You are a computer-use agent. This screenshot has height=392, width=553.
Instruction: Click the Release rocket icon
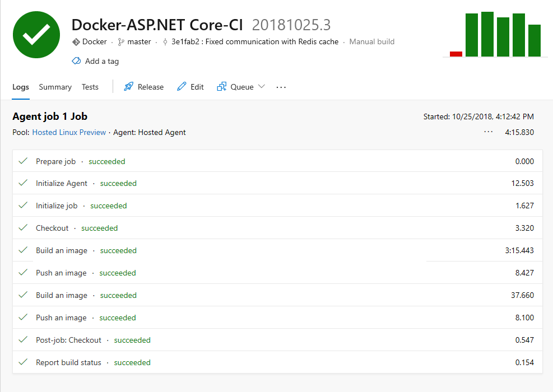pyautogui.click(x=129, y=87)
